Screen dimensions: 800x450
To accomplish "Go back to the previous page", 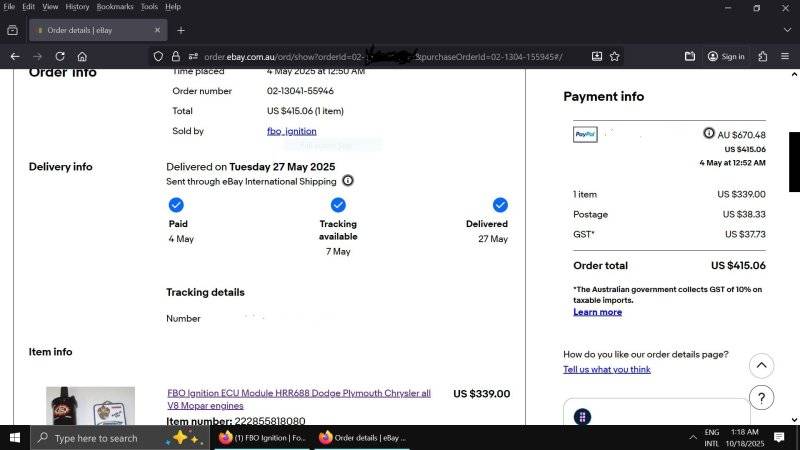I will pyautogui.click(x=14, y=57).
